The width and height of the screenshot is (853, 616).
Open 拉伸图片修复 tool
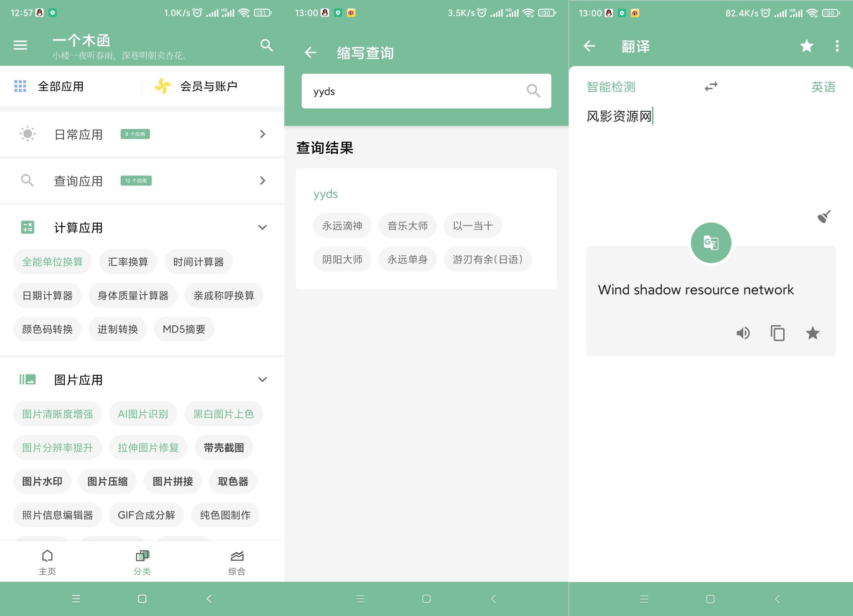148,448
